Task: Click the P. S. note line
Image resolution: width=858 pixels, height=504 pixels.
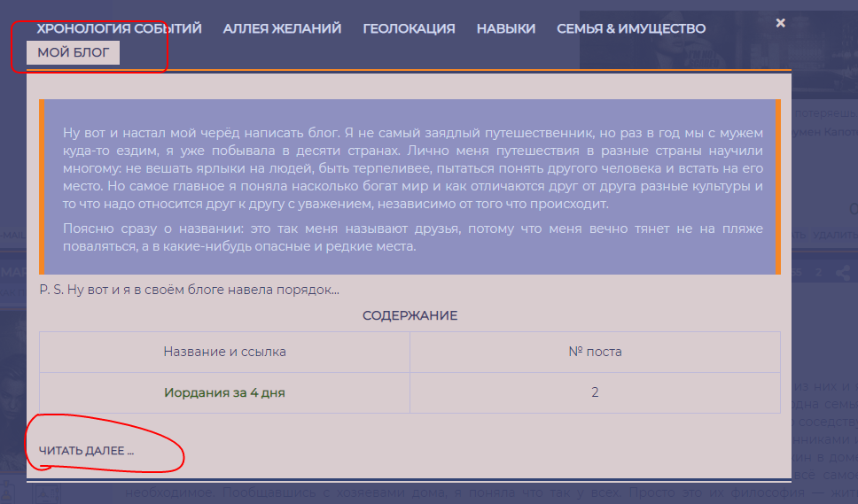Action: (190, 290)
